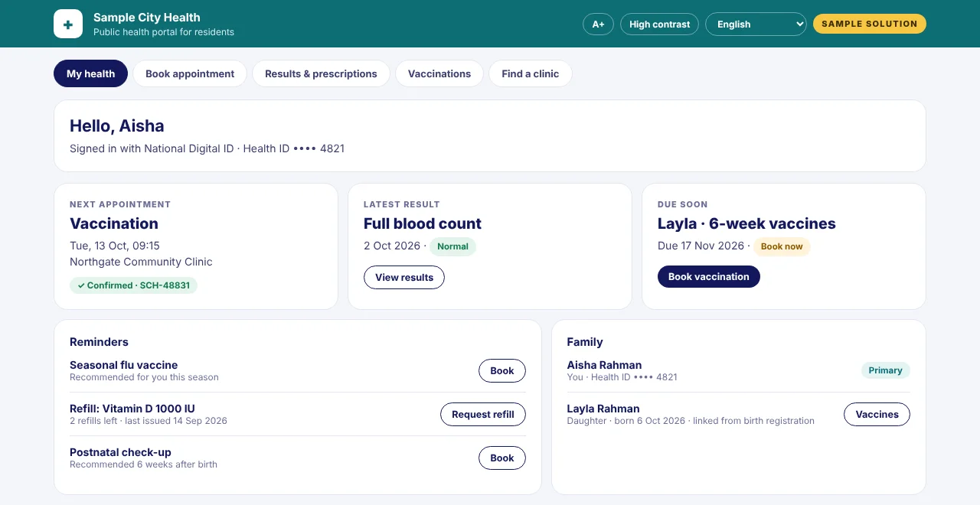Click the Layla · 6-week vaccines heading
The height and width of the screenshot is (505, 980).
click(746, 223)
